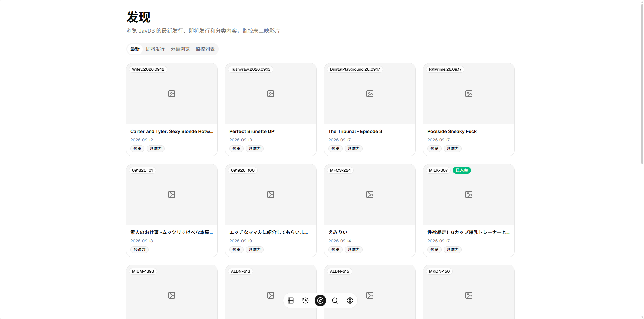Open title 'The Tribunal - Episode 3'
This screenshot has height=319, width=644.
click(355, 131)
